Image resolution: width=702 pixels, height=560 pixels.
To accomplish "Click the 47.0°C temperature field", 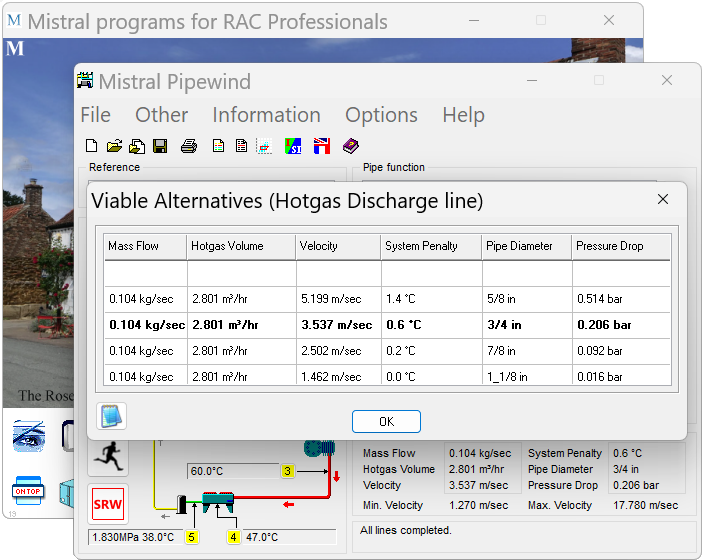I will (x=289, y=537).
